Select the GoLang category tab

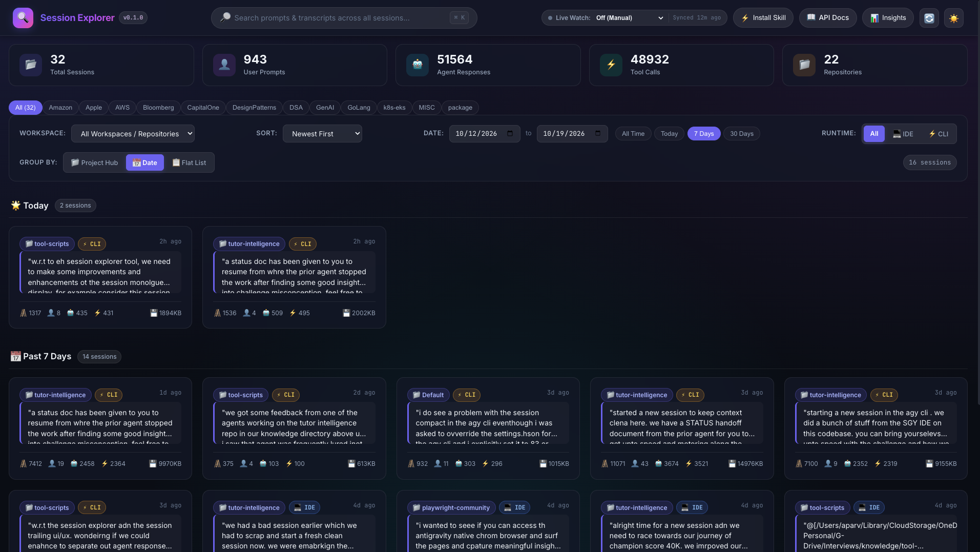359,107
